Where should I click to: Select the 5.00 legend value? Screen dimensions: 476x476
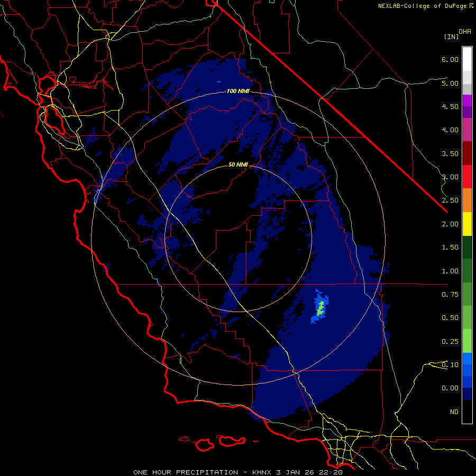click(x=450, y=83)
